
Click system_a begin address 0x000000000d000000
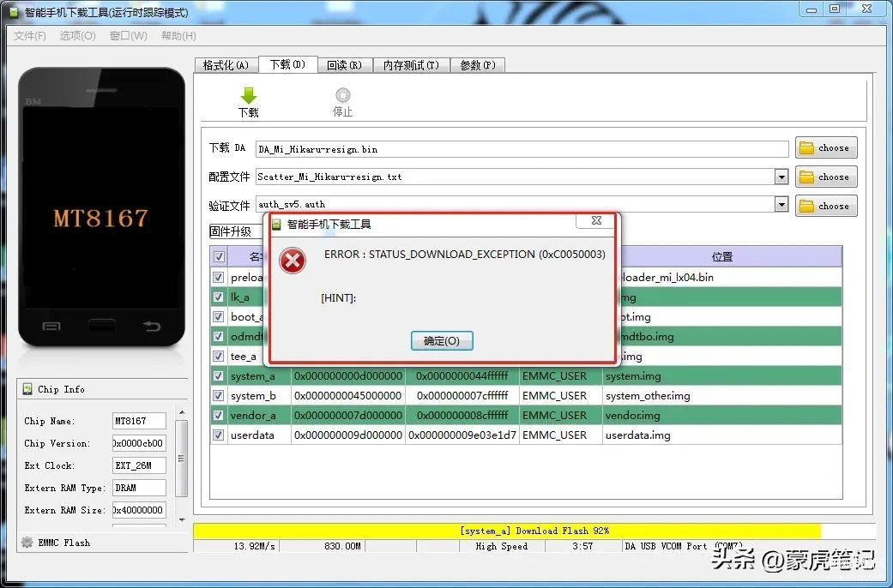[x=348, y=375]
